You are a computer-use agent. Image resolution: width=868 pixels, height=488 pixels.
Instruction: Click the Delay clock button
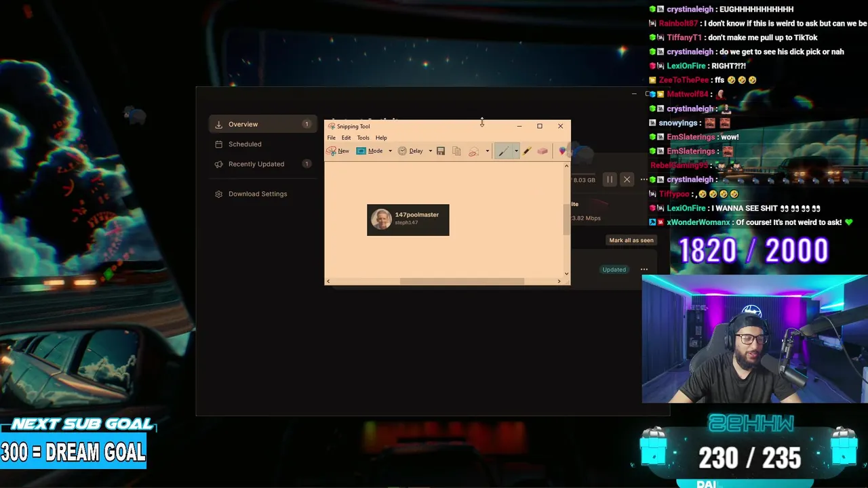click(410, 151)
